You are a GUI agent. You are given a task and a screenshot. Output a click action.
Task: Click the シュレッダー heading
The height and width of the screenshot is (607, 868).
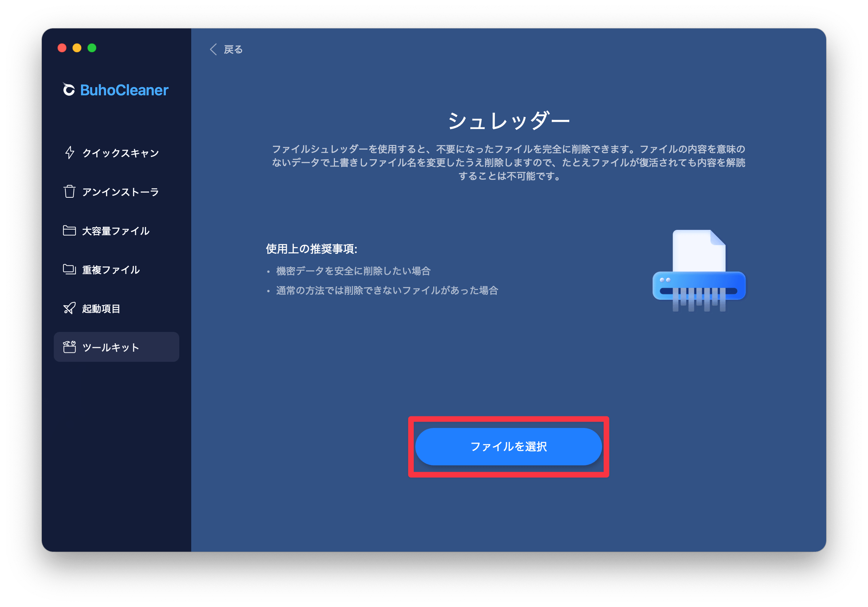pos(508,121)
